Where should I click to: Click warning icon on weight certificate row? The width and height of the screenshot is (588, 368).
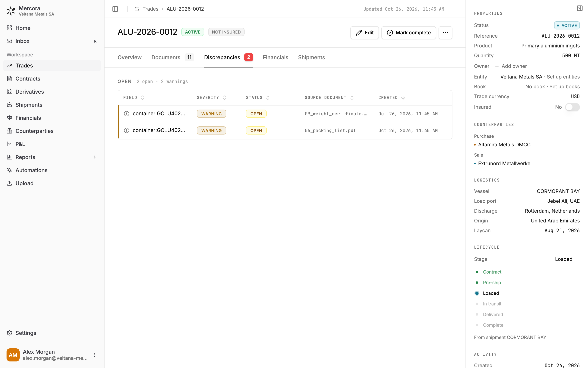click(x=127, y=114)
